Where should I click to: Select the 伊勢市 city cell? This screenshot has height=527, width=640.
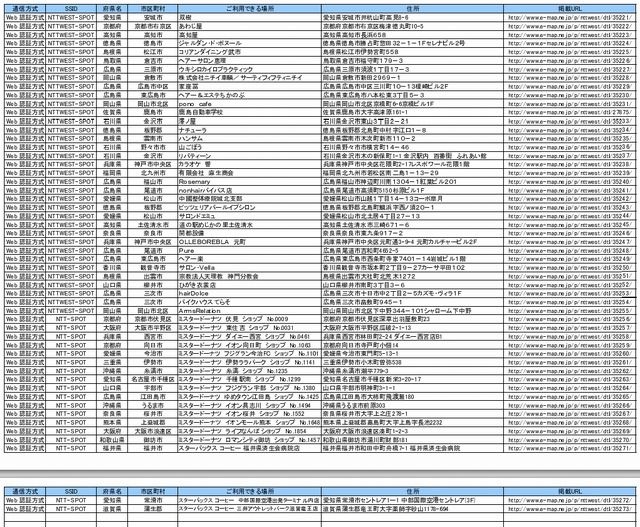pyautogui.click(x=153, y=362)
